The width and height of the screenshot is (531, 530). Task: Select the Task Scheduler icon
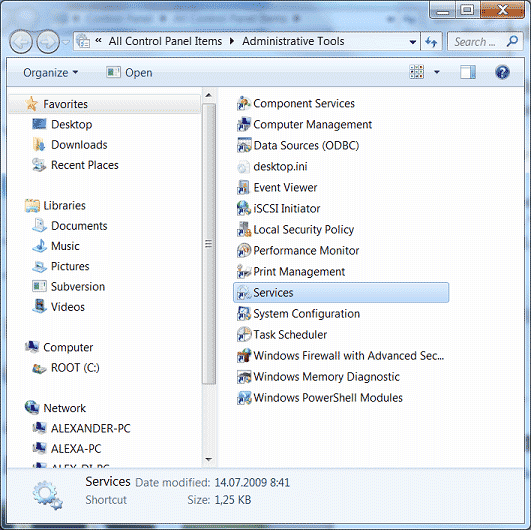pos(244,334)
